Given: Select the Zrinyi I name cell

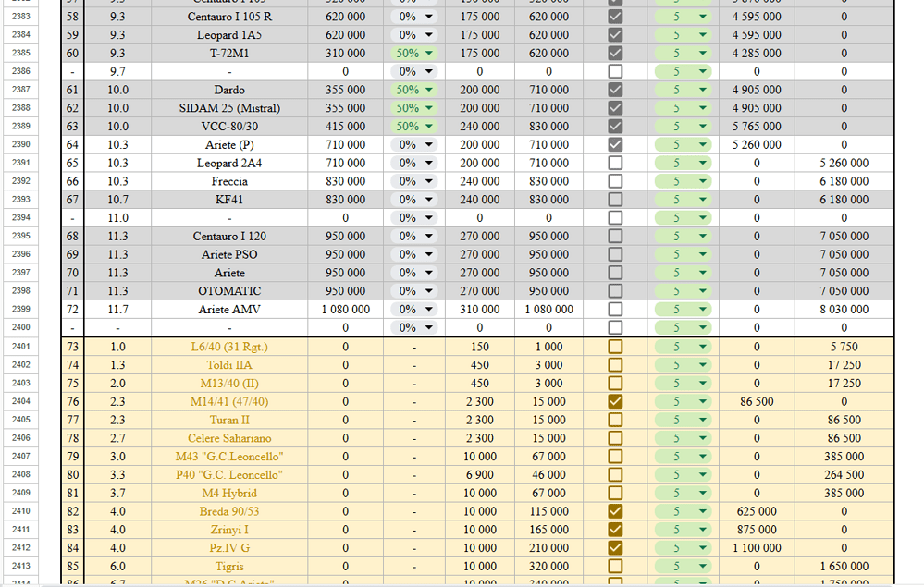Looking at the screenshot, I should click(229, 530).
